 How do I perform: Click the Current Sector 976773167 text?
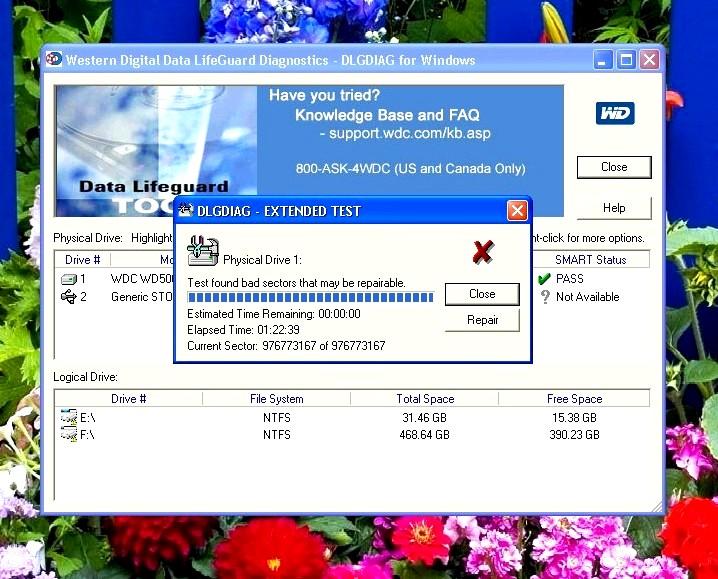pyautogui.click(x=286, y=346)
